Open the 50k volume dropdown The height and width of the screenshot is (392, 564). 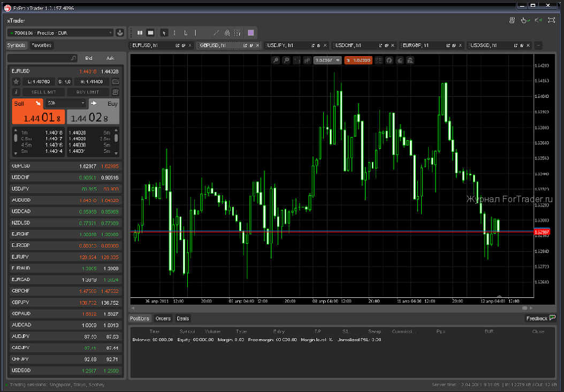(66, 103)
